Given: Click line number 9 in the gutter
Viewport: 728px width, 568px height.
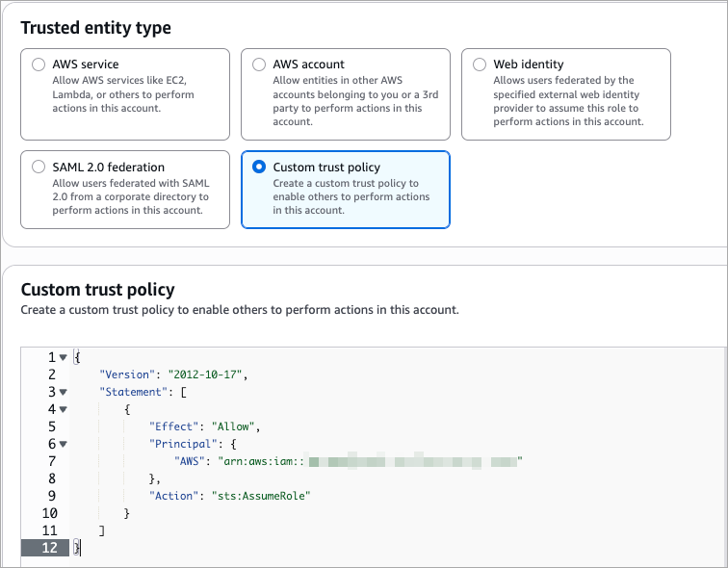Looking at the screenshot, I should [x=52, y=496].
